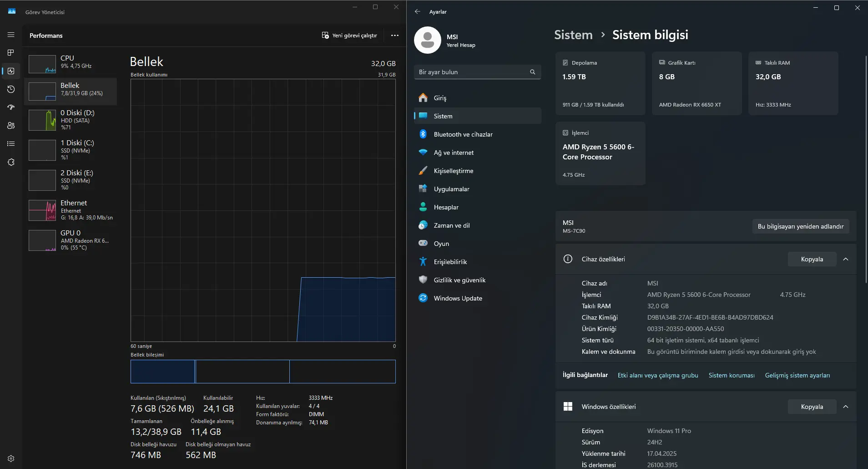
Task: Minimize the Ayarlar window
Action: pos(816,8)
